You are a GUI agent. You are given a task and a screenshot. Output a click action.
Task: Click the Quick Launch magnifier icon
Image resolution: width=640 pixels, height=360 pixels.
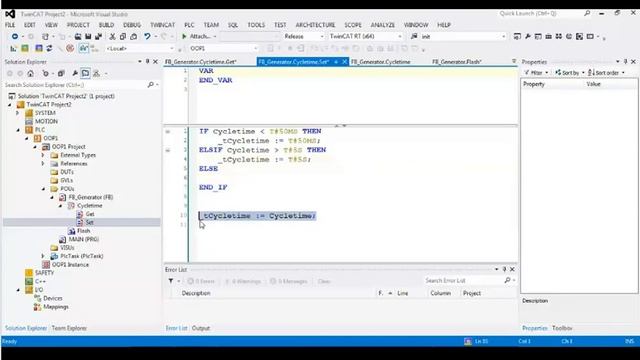coord(587,13)
